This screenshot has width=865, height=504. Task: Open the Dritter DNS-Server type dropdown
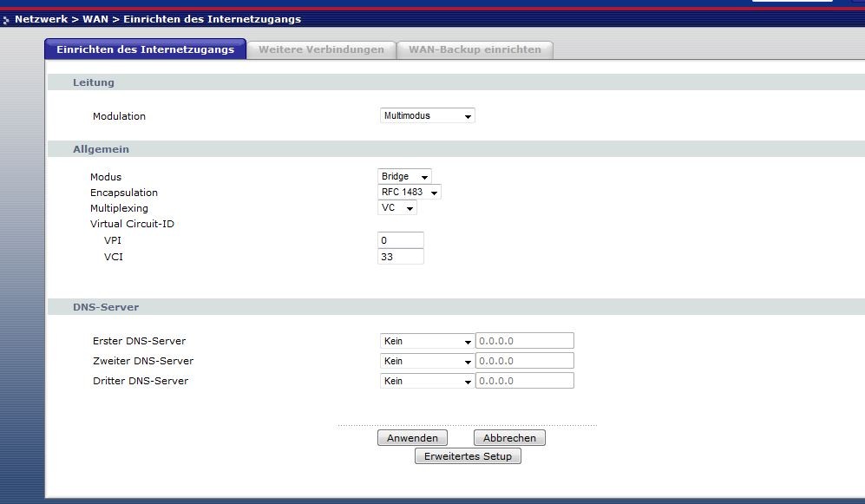427,381
